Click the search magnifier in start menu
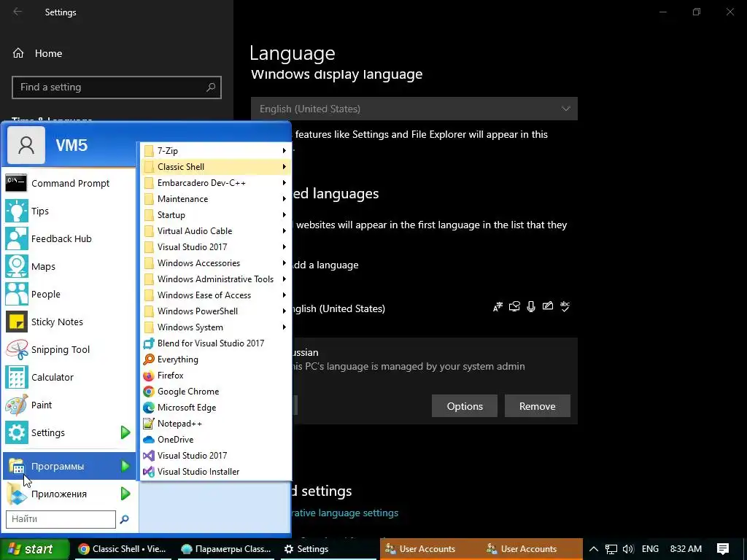747x560 pixels. point(124,519)
